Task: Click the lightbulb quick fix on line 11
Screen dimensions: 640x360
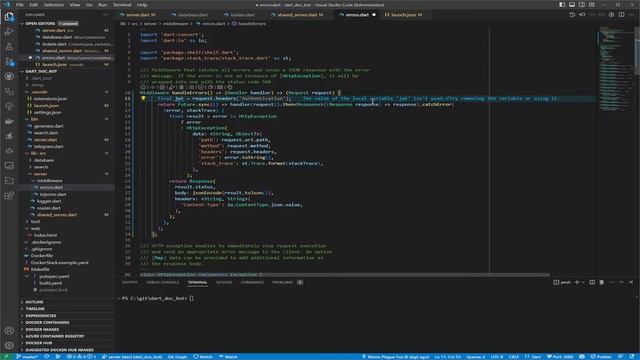Action: point(143,98)
